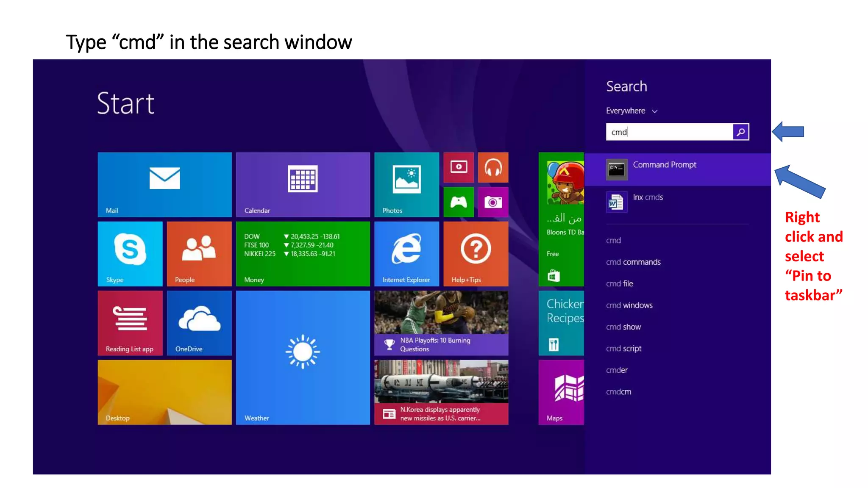Open the Maps tile
Screen dimensions: 868x488
561,392
